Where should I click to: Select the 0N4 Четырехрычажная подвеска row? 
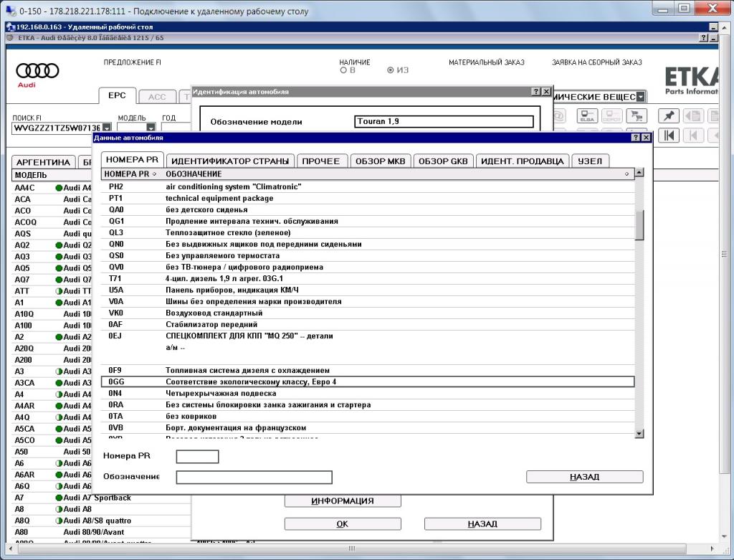tap(368, 394)
